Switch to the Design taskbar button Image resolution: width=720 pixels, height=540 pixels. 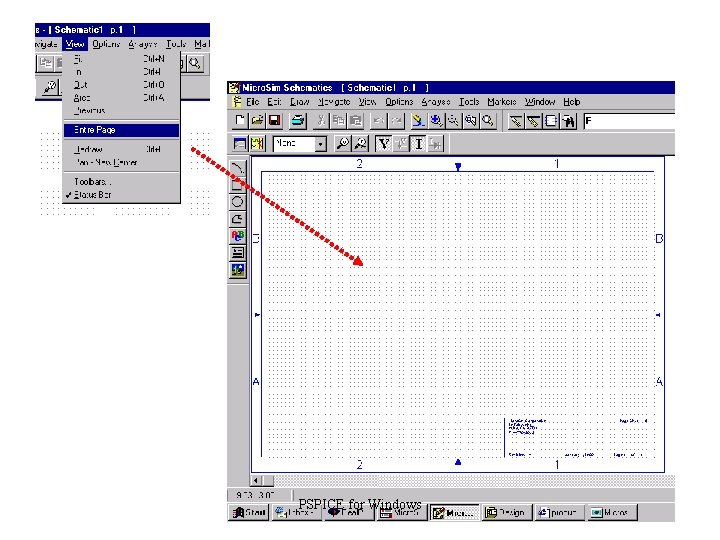(507, 512)
